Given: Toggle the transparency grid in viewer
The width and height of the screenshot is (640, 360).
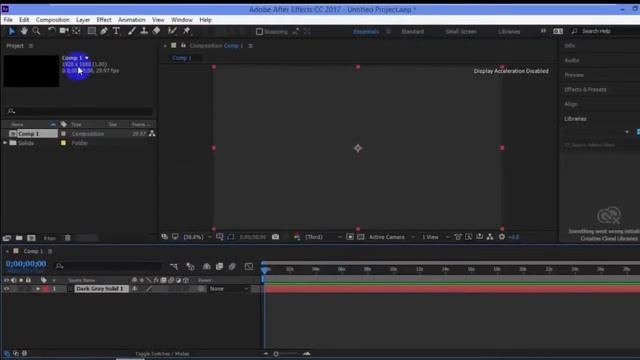Looking at the screenshot, I should [361, 237].
